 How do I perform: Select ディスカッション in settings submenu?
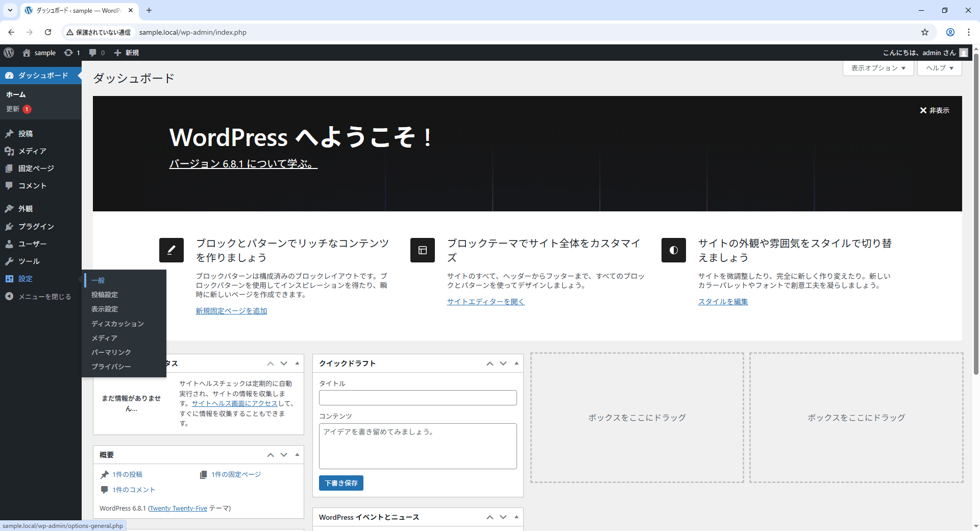pos(117,324)
